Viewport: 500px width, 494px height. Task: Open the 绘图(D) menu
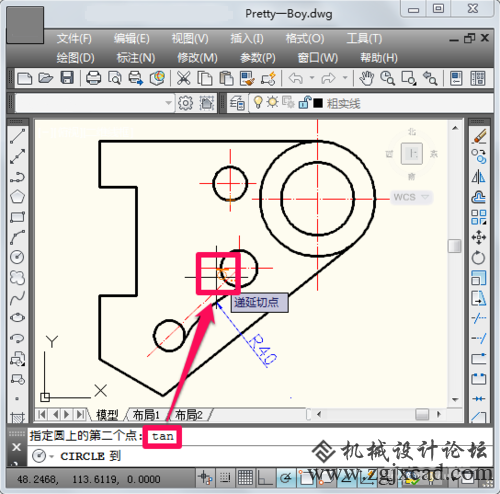point(75,58)
